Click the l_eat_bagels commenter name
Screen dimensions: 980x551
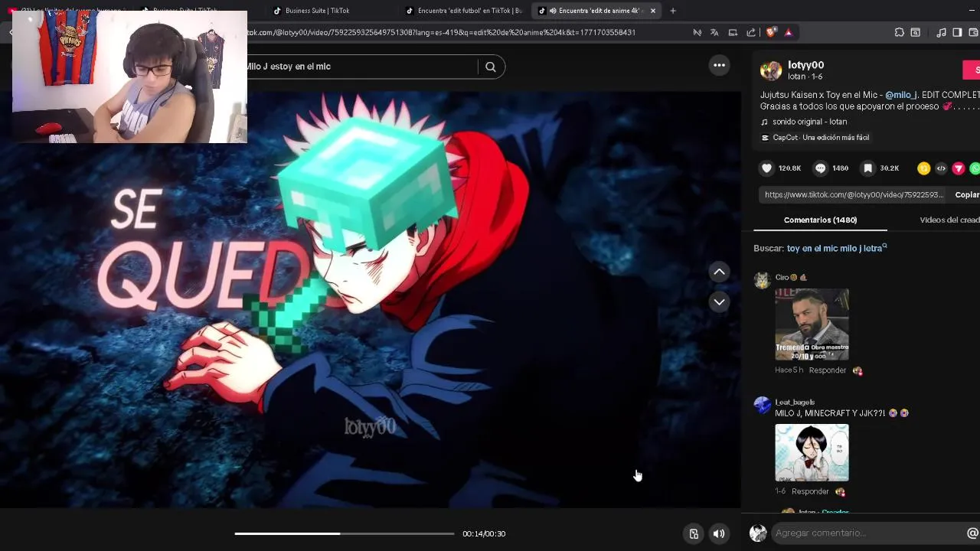[x=795, y=403]
